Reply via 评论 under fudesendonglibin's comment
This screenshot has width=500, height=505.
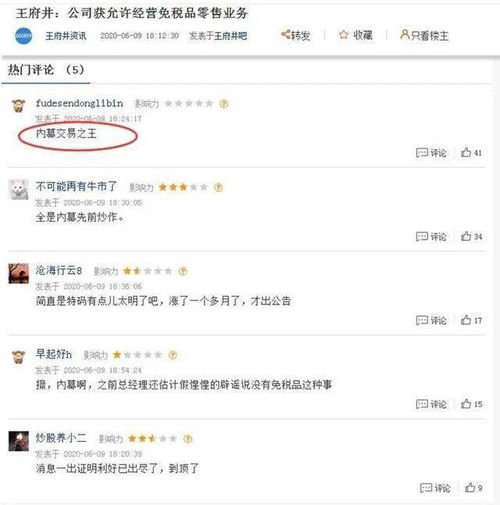[431, 153]
